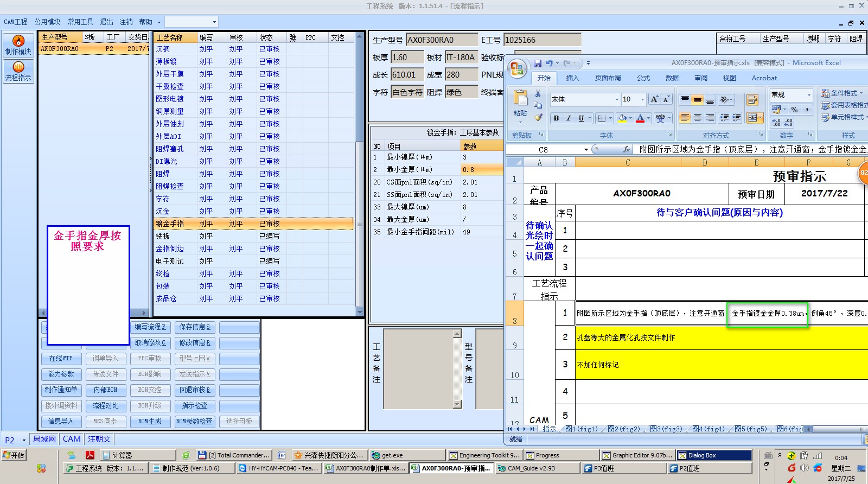Viewport: 868px width, 484px height.
Task: Toggle wrap text in Excel
Action: (752, 99)
